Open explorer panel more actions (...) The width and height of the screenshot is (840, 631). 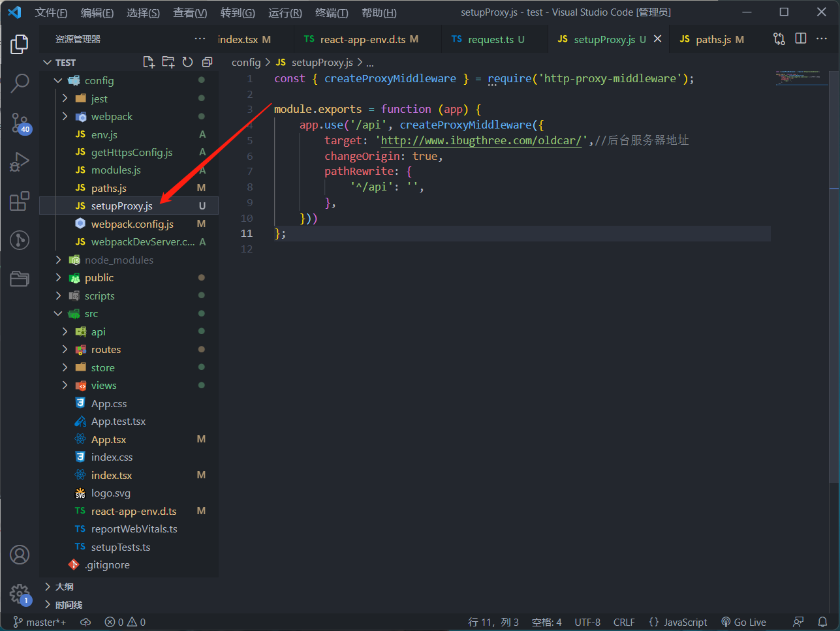(200, 39)
